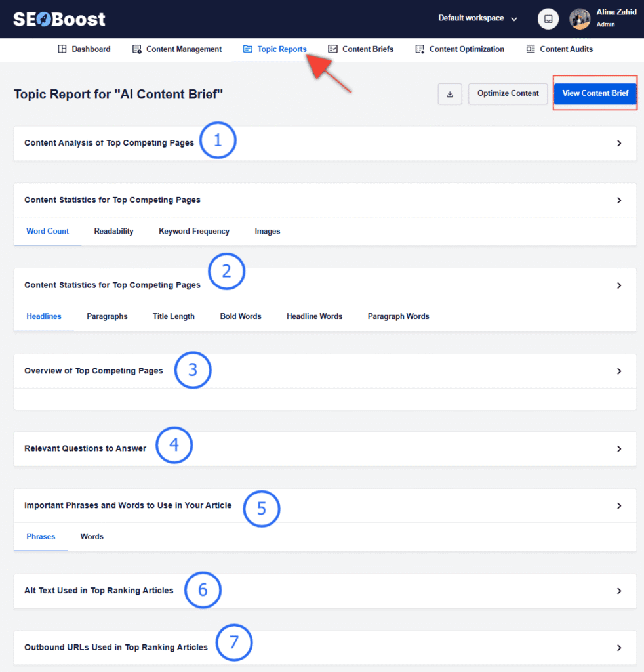Switch to the Readability tab
The image size is (644, 672).
point(113,231)
